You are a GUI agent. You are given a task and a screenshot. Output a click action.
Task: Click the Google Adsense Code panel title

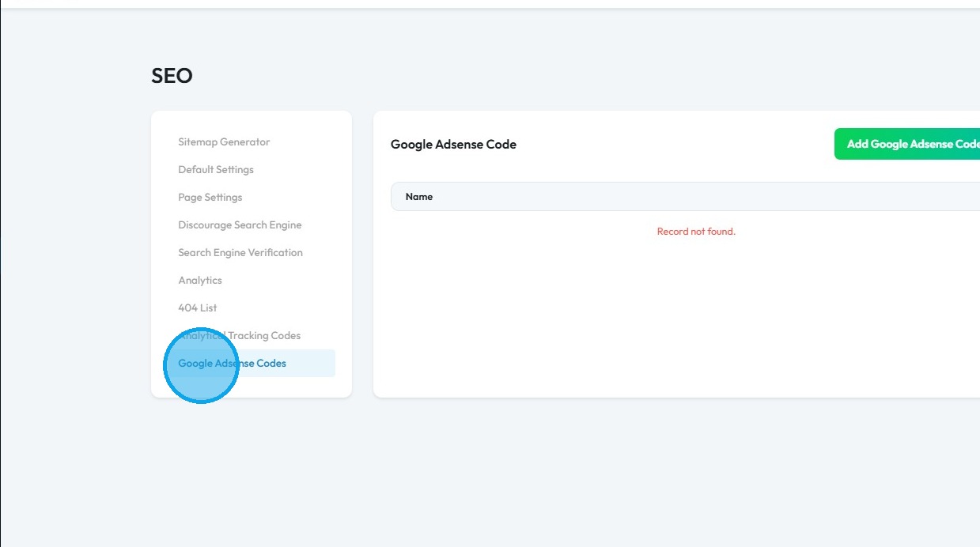pos(453,145)
